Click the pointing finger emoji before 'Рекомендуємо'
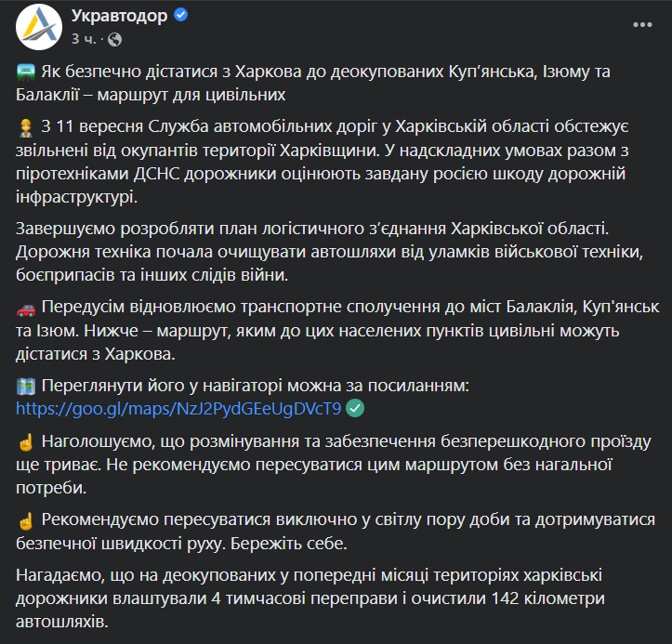The image size is (672, 644). click(26, 521)
